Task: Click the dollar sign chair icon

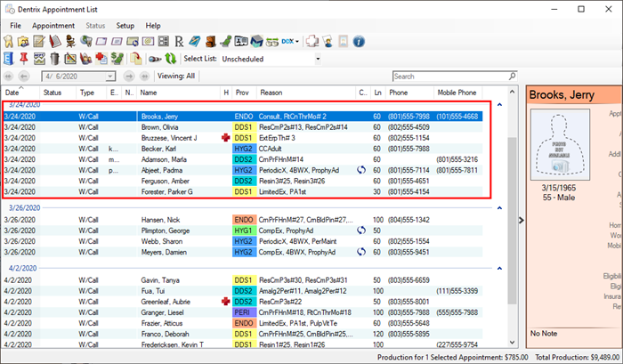Action: (117, 59)
